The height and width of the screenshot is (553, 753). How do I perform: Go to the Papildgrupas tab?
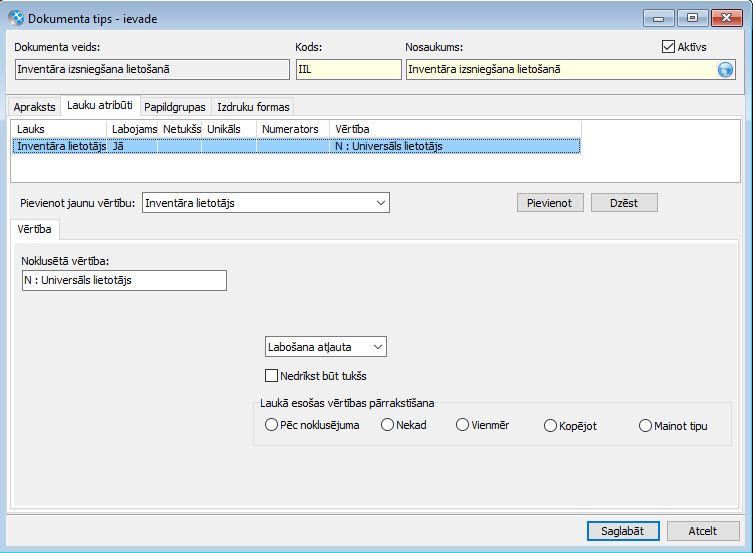(x=175, y=107)
